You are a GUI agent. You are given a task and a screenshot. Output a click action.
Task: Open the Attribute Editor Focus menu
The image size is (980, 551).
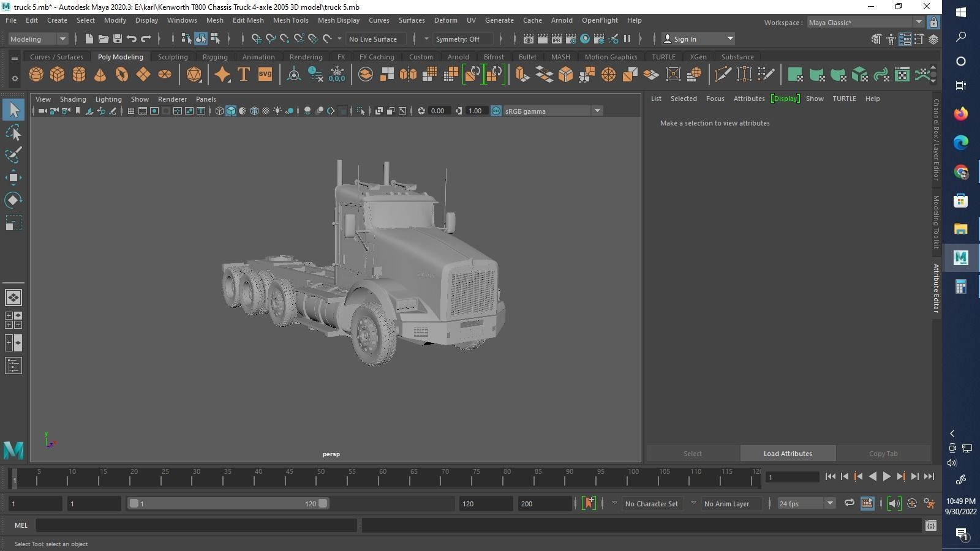click(x=715, y=99)
